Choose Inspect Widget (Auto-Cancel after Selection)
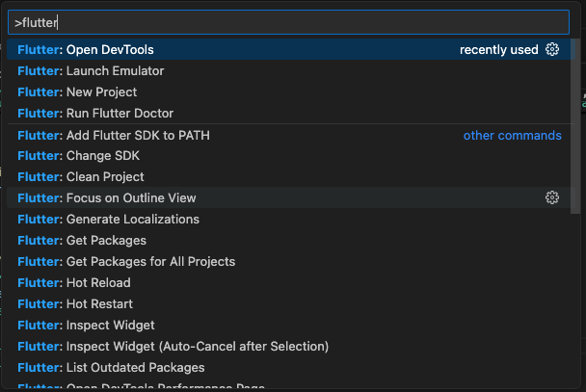This screenshot has width=586, height=392. pos(291,346)
